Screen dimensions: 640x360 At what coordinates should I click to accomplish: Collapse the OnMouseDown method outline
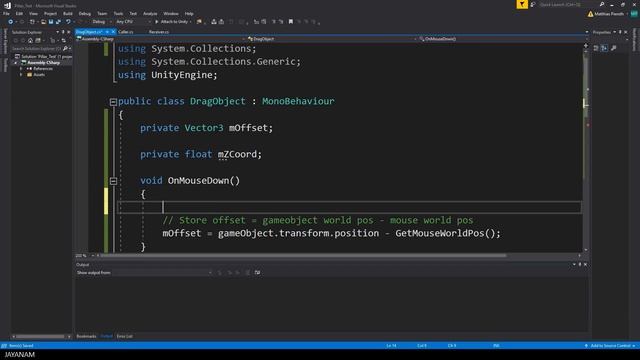pyautogui.click(x=113, y=181)
